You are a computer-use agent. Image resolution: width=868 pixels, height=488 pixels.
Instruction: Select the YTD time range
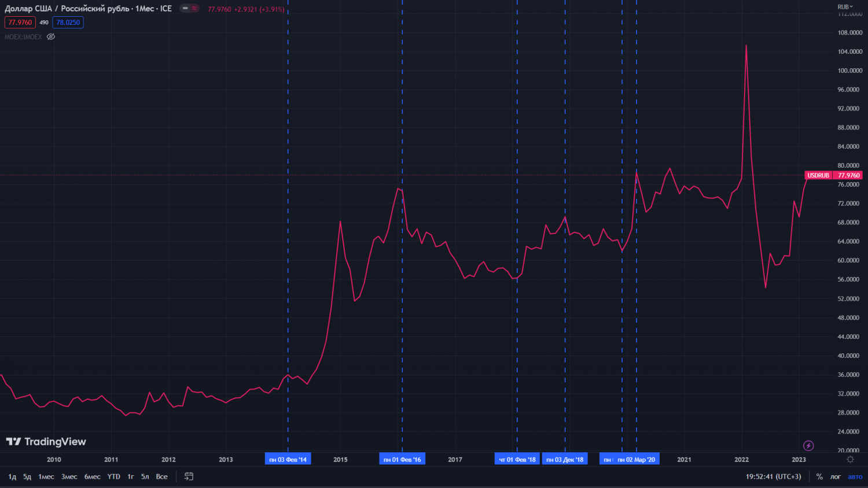[x=114, y=476]
